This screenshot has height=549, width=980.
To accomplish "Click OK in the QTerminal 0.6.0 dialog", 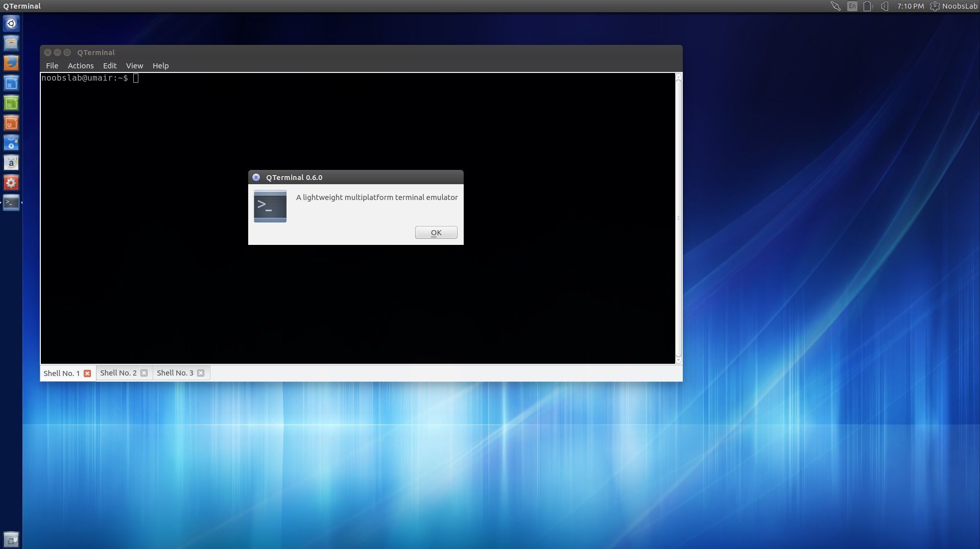I will click(x=436, y=233).
